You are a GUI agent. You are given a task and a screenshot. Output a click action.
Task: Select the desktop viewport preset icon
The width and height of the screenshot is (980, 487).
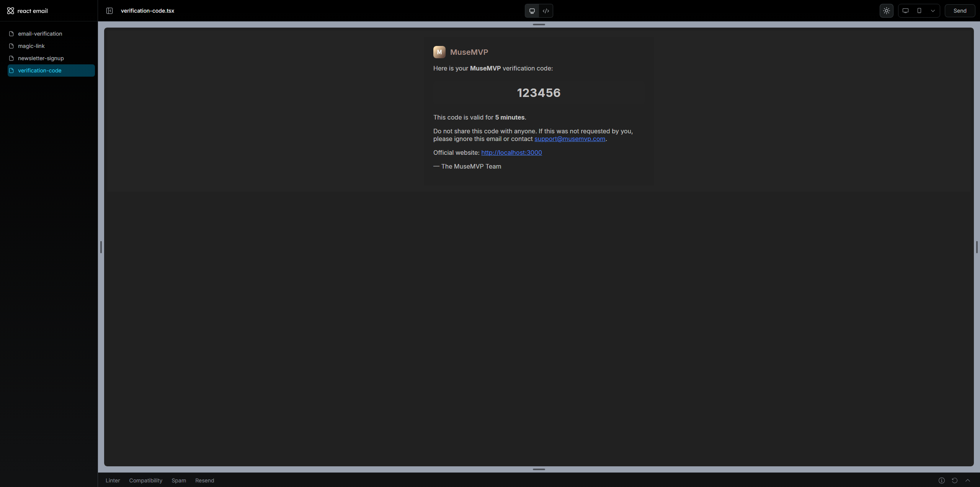905,11
